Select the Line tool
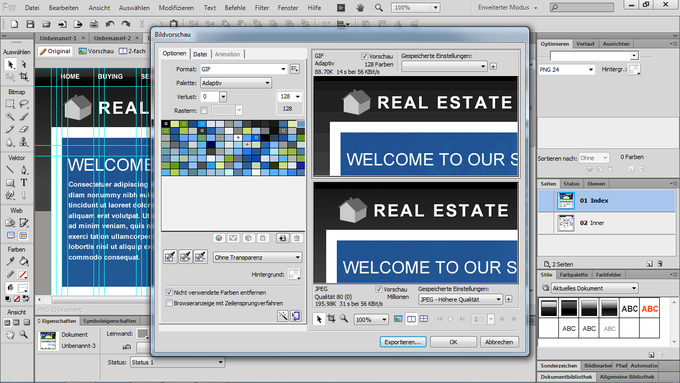Screen dimensions: 680x383 (x=10, y=170)
